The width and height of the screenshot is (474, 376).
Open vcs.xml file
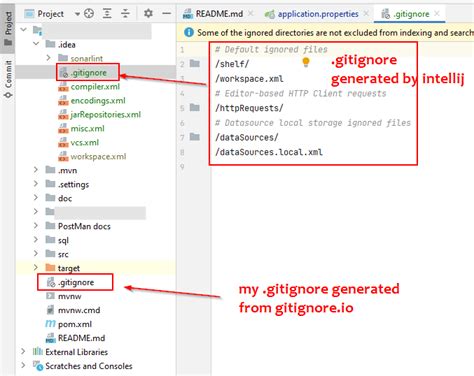pyautogui.click(x=85, y=143)
